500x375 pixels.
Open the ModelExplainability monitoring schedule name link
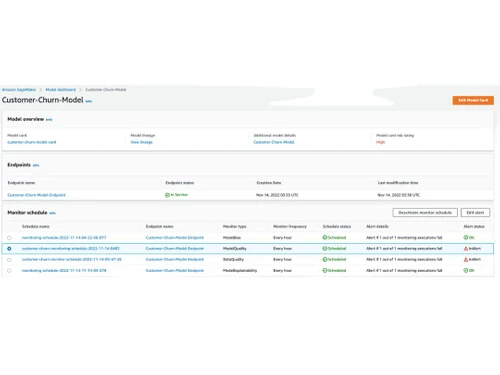[64, 271]
